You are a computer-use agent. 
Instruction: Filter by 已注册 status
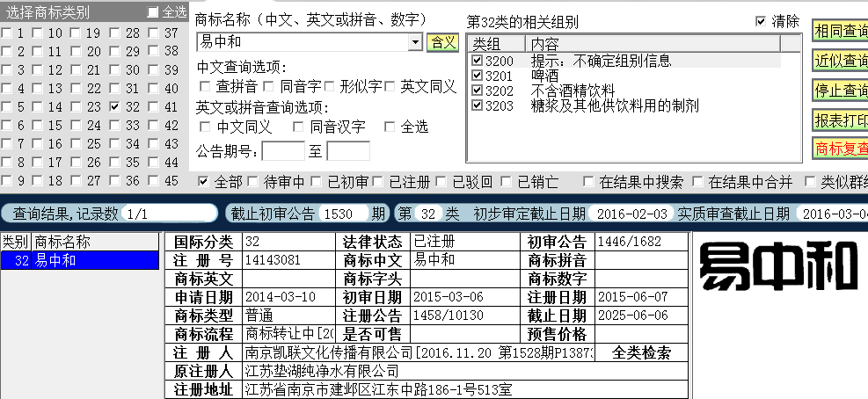(378, 182)
